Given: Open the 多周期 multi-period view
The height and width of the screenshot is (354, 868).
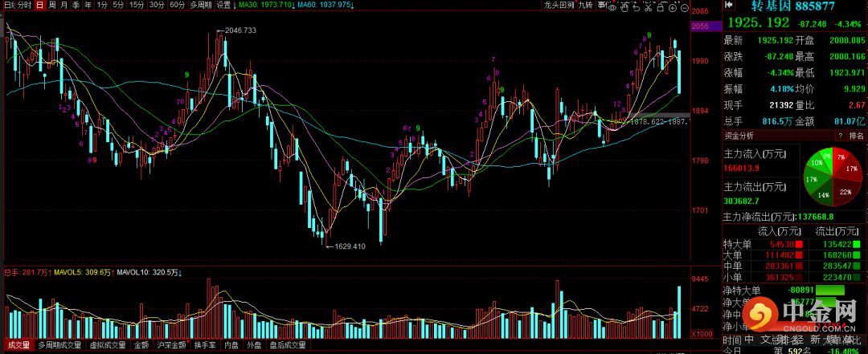Looking at the screenshot, I should 200,5.
